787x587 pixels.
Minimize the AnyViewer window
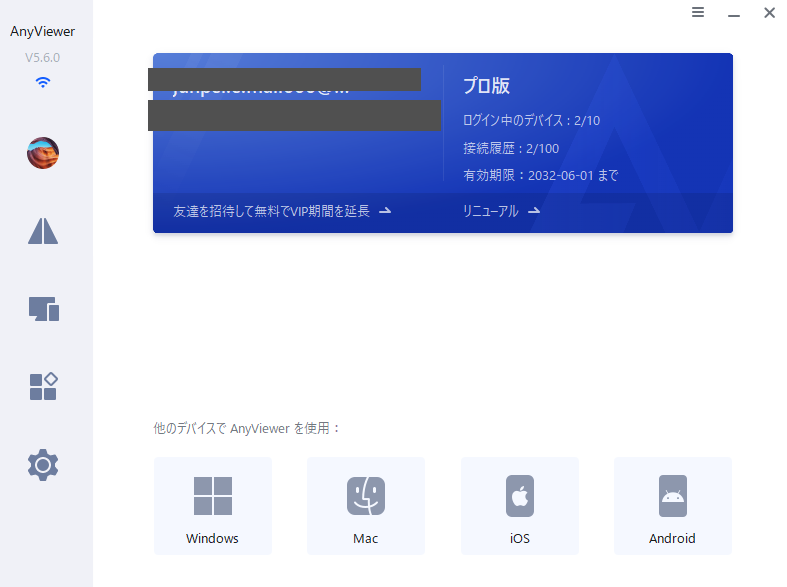click(x=734, y=15)
